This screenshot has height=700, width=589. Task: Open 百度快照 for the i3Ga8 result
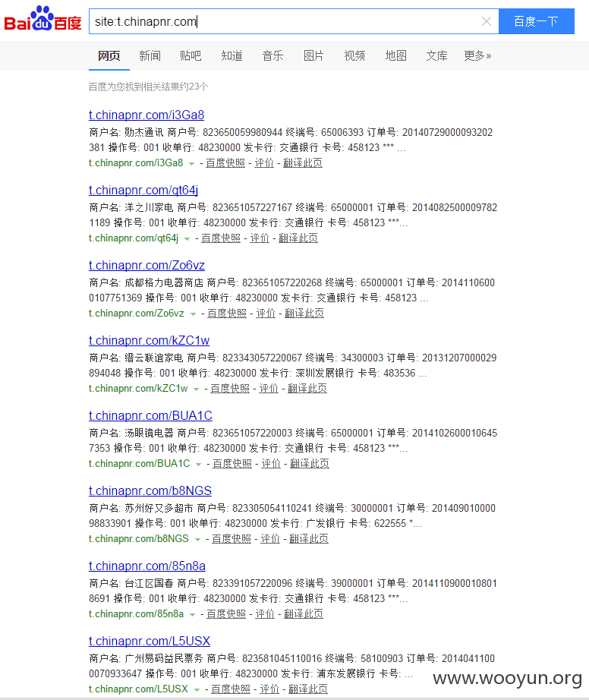(x=225, y=163)
